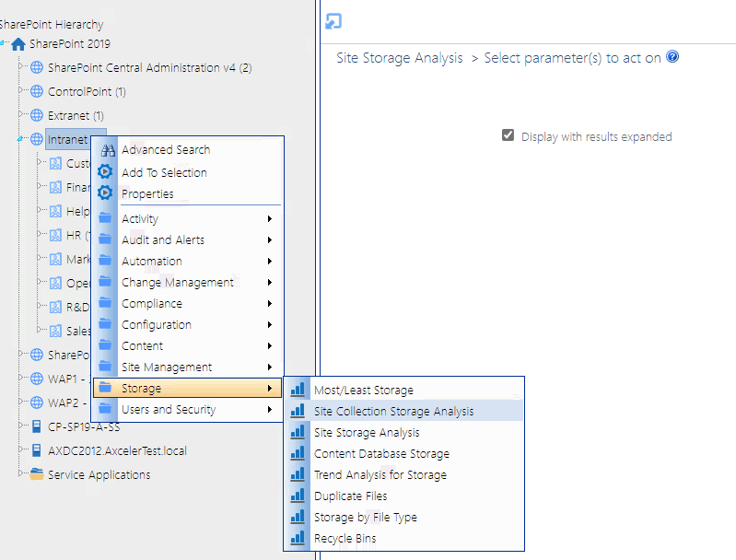Expand the R&D site collection node
Image resolution: width=736 pixels, height=560 pixels.
pos(40,305)
